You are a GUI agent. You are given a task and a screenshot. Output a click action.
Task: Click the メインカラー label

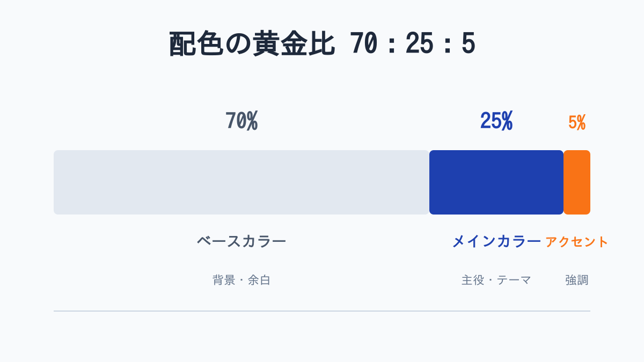tap(496, 241)
